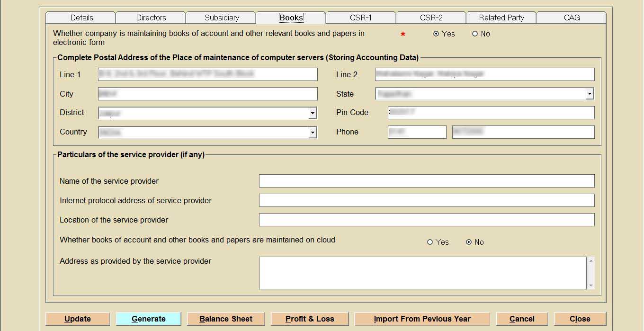Focus the Internet protocol address field

(x=426, y=200)
